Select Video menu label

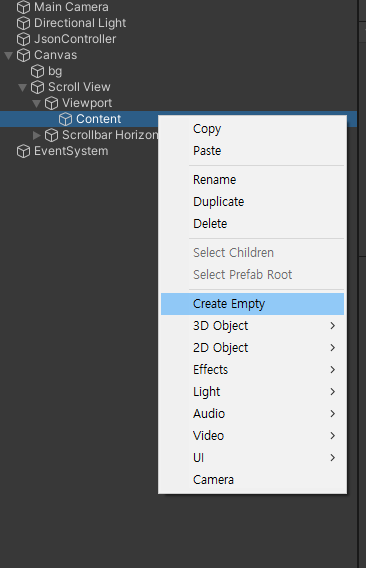coord(208,436)
